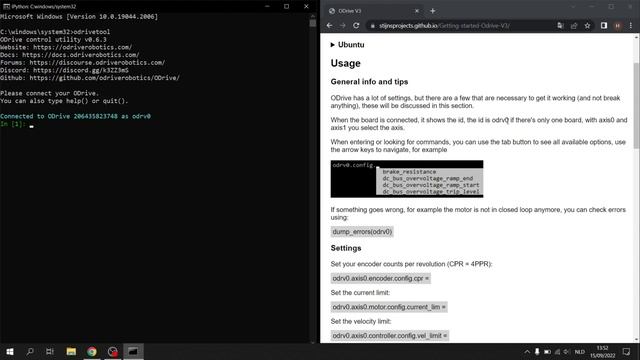Click the USB device tray icon
640x360 pixels.
point(537,351)
